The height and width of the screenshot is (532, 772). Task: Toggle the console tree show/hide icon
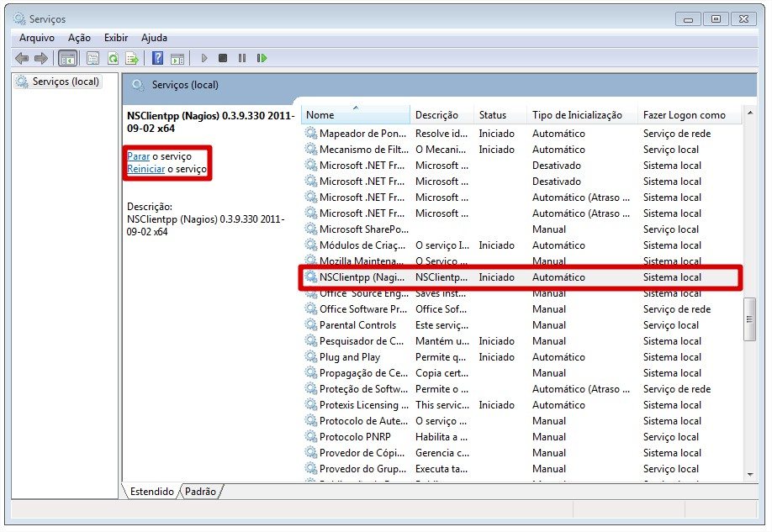67,58
